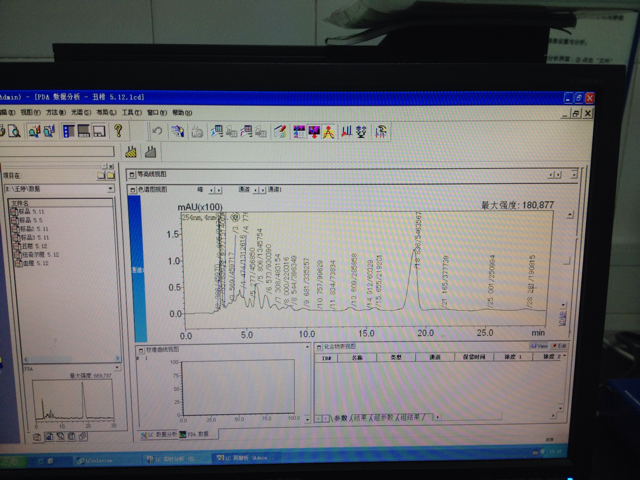Open the report pencil editing icon

(x=280, y=131)
